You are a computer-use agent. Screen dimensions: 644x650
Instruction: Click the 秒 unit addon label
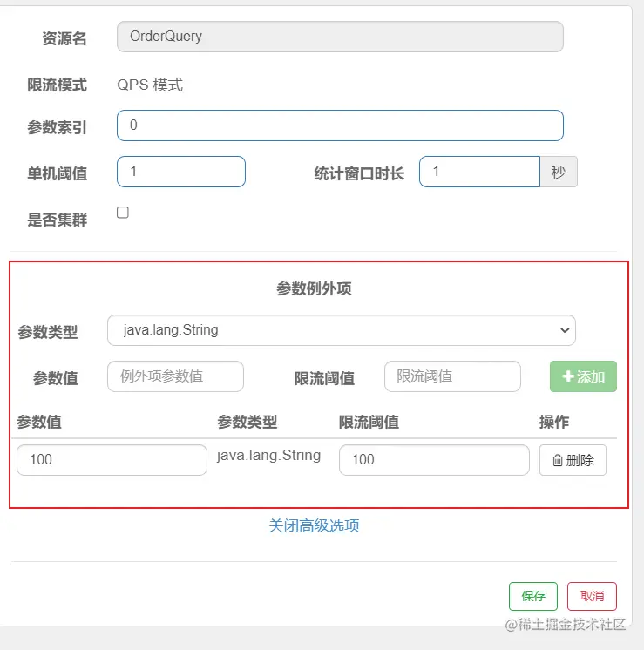tap(559, 172)
